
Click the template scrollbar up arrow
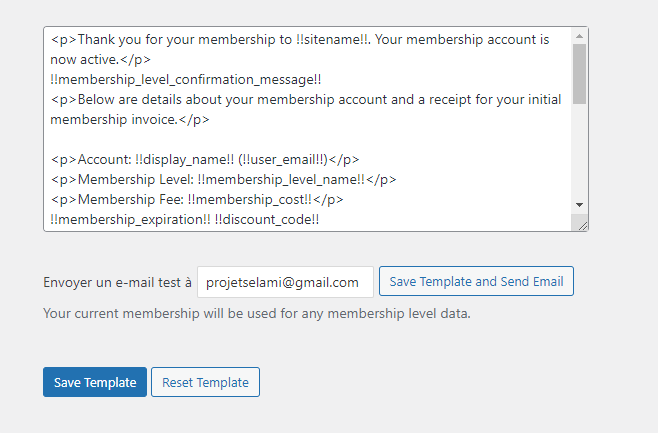point(579,35)
